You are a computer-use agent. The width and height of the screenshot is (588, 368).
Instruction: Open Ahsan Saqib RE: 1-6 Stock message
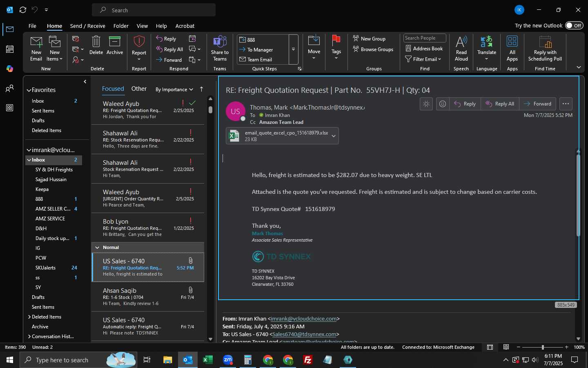pyautogui.click(x=148, y=297)
